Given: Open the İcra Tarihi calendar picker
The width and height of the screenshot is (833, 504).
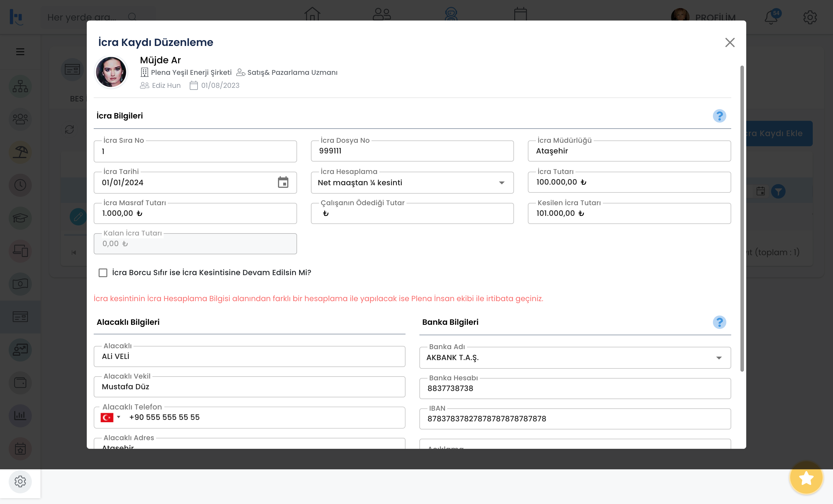Looking at the screenshot, I should coord(283,182).
